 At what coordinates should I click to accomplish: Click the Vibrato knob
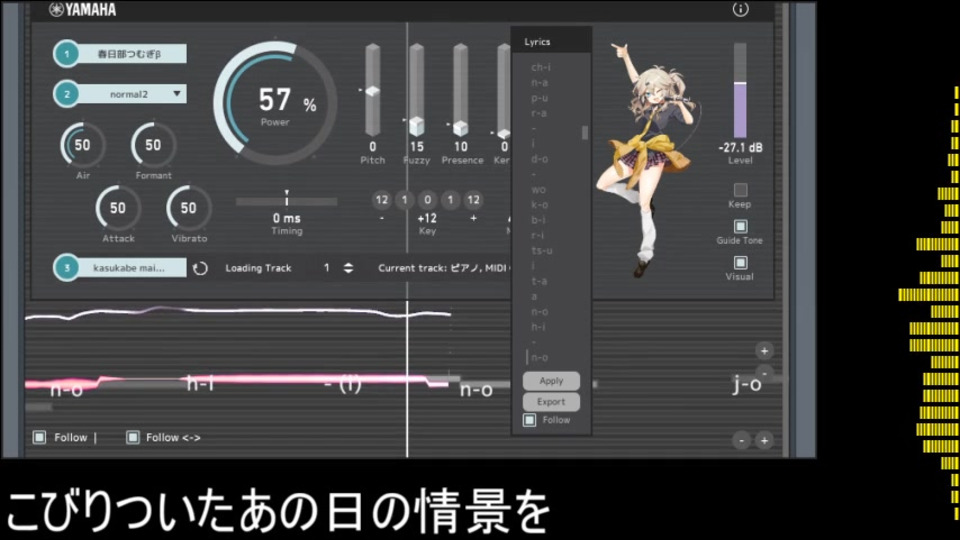[x=189, y=208]
